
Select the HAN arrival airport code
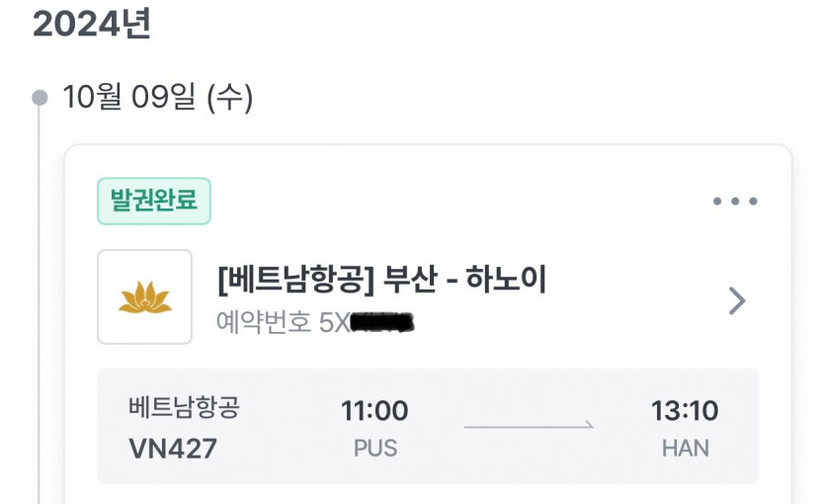pyautogui.click(x=685, y=448)
